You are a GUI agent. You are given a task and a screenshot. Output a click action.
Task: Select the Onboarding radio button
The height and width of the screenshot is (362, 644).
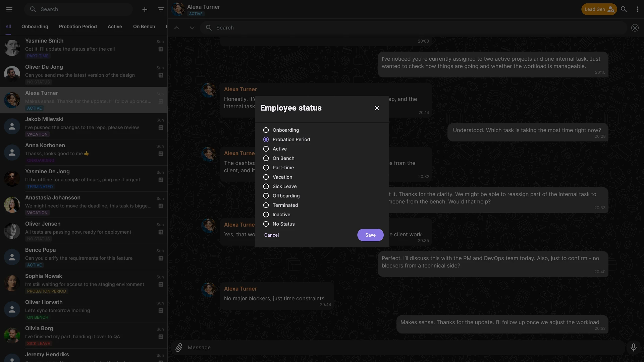pyautogui.click(x=266, y=130)
